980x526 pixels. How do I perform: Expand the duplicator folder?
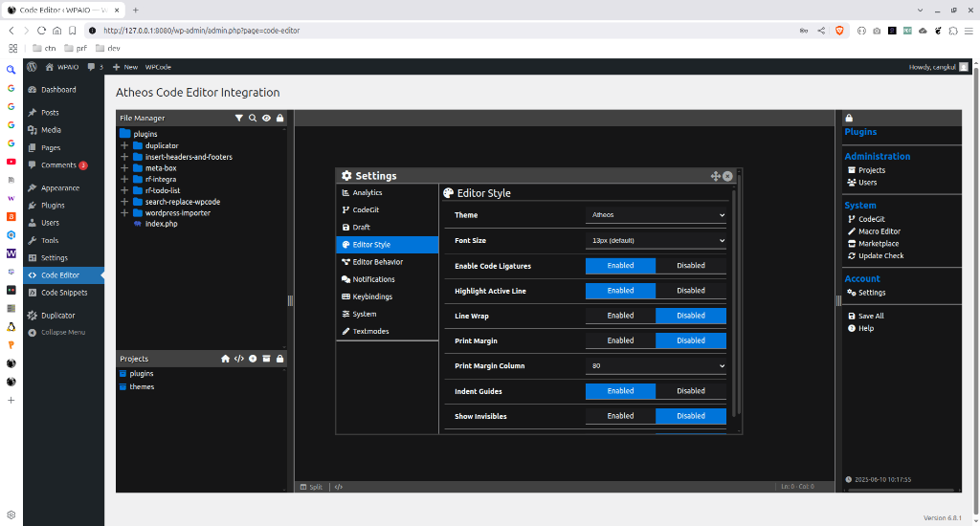point(124,145)
